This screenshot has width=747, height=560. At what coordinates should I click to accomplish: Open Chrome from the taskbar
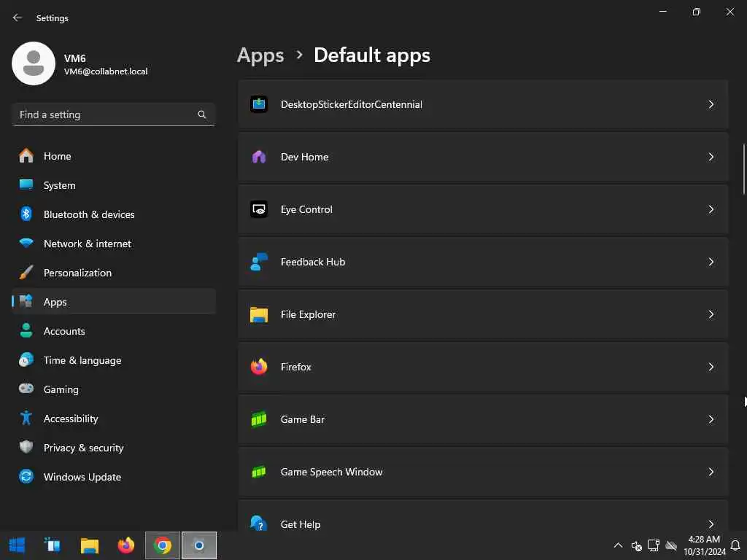pos(163,545)
